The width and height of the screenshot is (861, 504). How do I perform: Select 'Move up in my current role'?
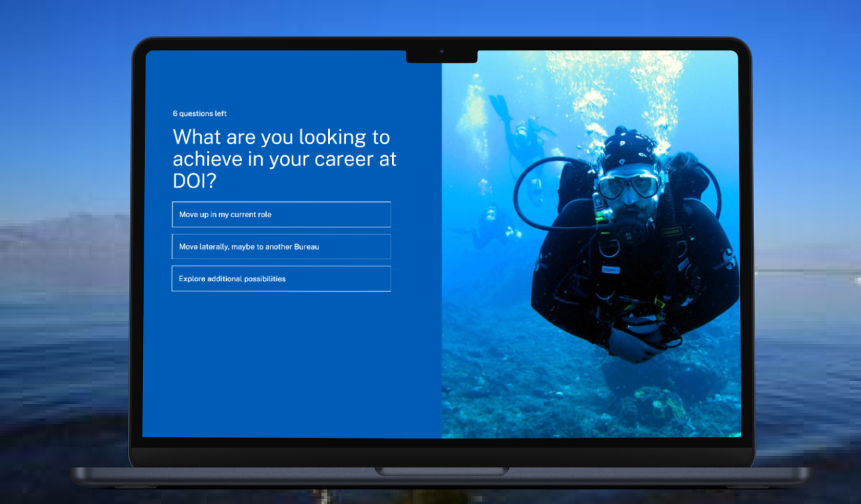[x=281, y=215]
